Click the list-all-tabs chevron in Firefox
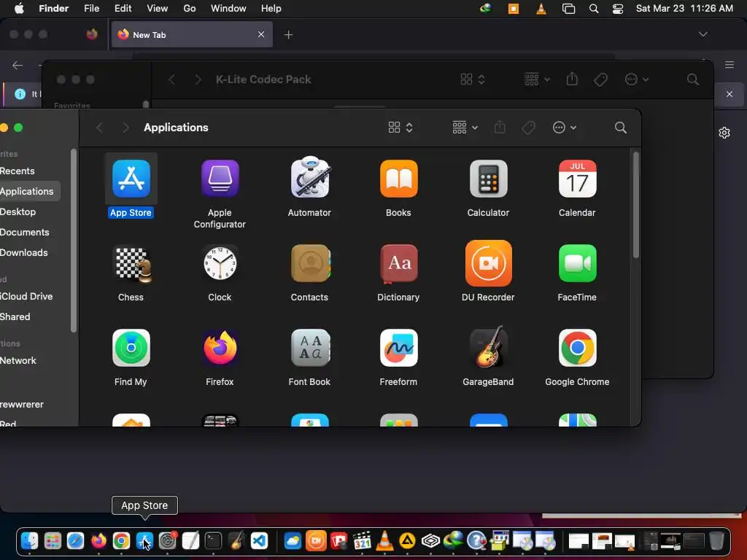 (x=703, y=34)
